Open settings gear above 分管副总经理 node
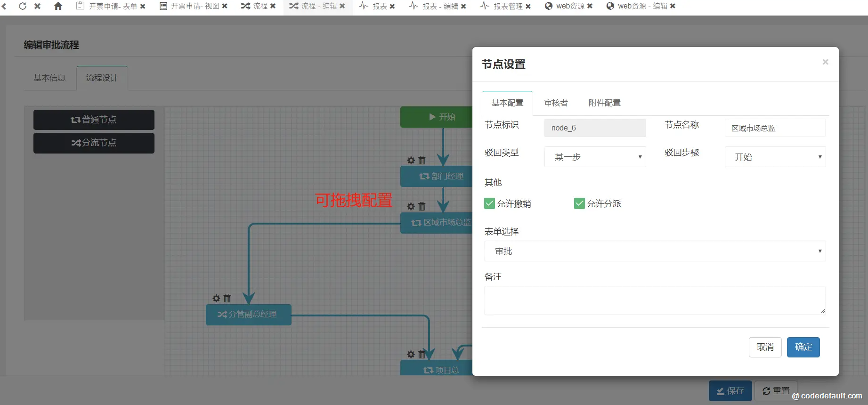868x405 pixels. pos(216,299)
